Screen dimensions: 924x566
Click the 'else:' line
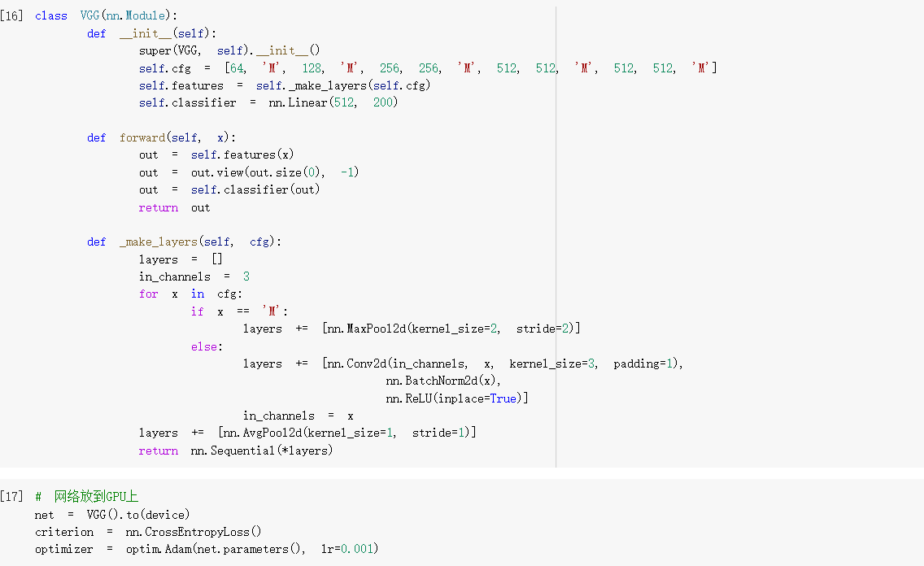(207, 346)
